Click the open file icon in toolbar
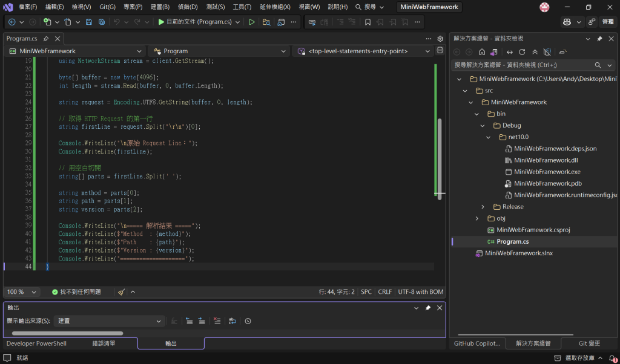 click(68, 22)
